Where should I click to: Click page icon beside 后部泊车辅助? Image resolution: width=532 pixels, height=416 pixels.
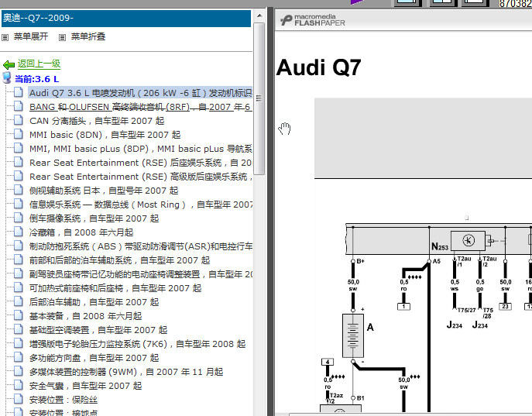pyautogui.click(x=19, y=301)
